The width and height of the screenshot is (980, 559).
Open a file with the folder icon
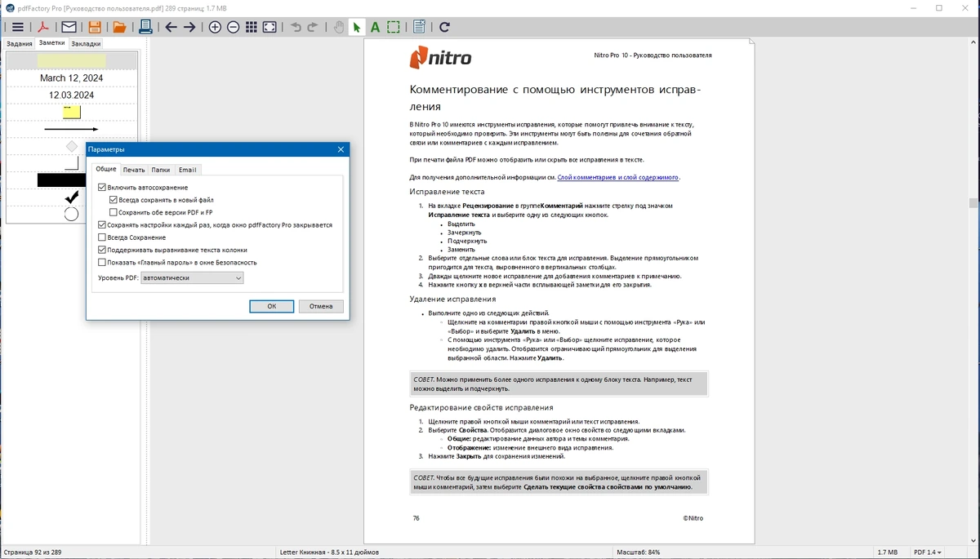pos(119,27)
